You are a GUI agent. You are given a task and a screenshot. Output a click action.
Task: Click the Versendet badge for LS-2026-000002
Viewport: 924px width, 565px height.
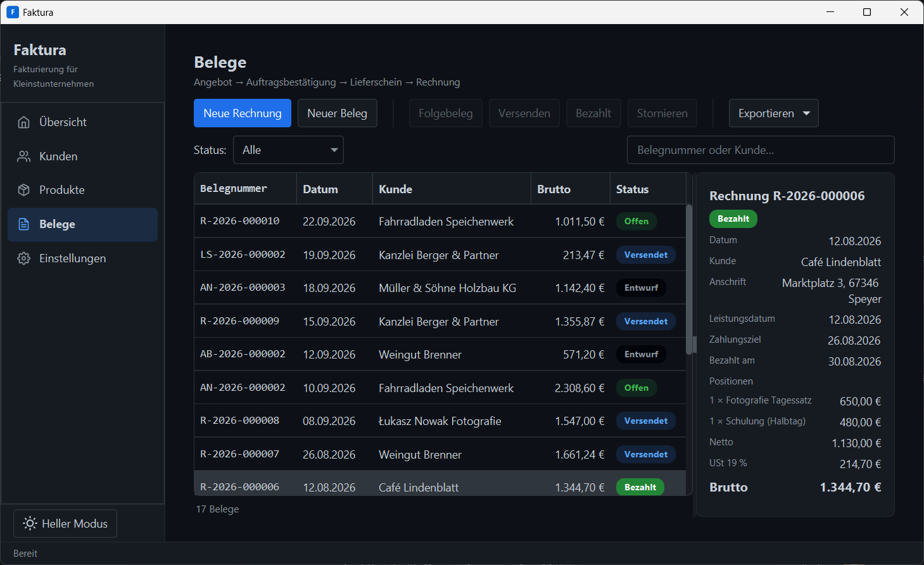point(646,255)
